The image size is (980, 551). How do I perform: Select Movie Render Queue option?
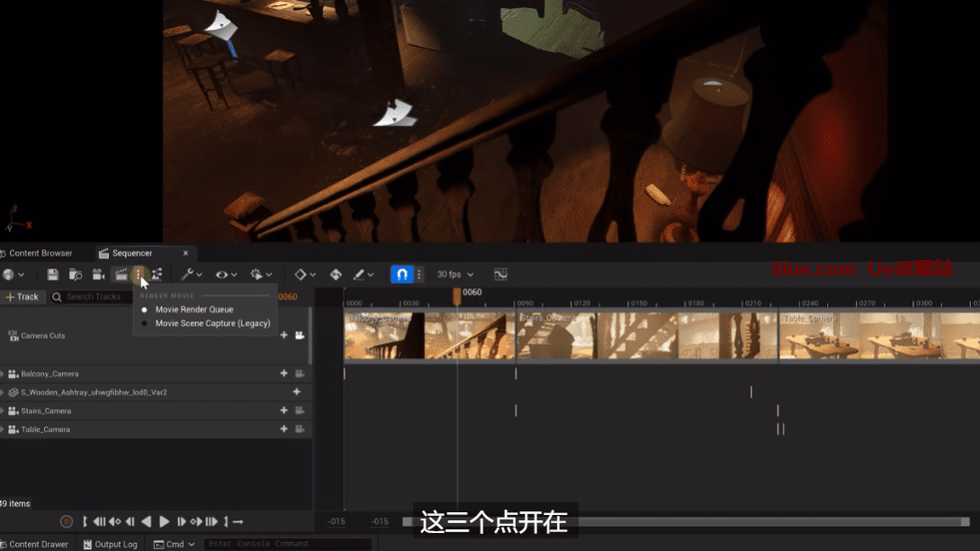pyautogui.click(x=194, y=310)
